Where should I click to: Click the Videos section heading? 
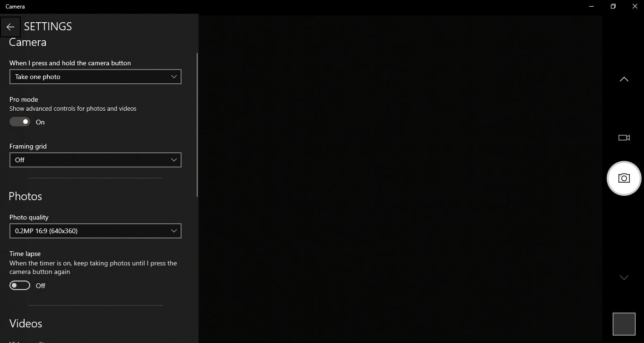pyautogui.click(x=26, y=324)
